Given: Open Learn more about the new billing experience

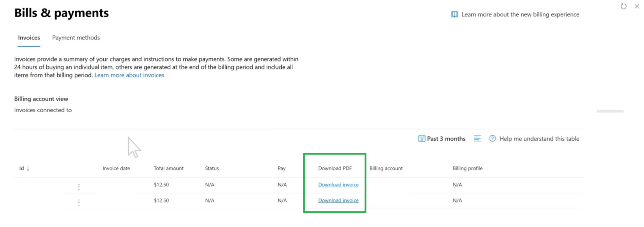Looking at the screenshot, I should [x=520, y=14].
